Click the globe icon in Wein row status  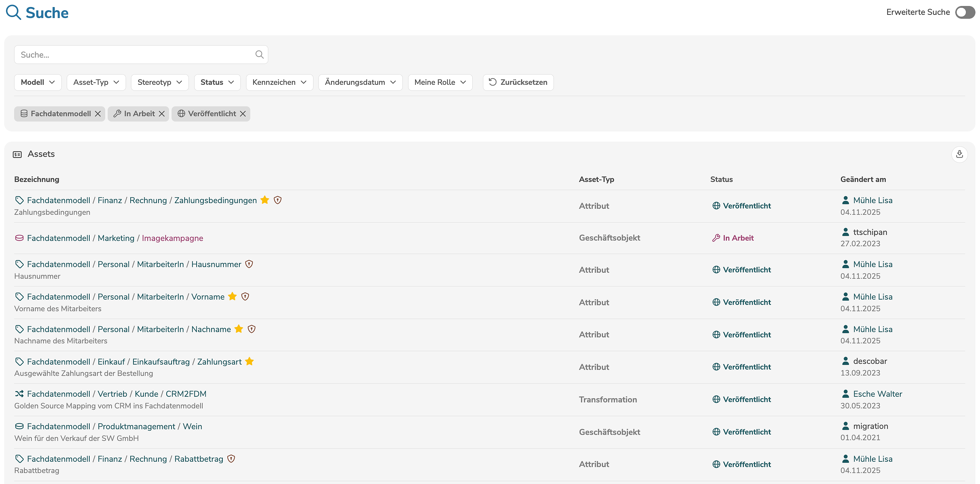(716, 431)
